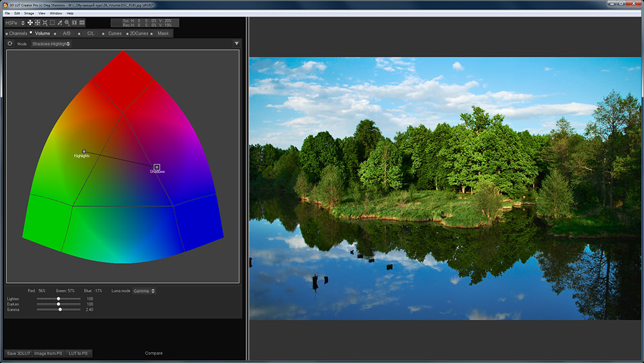
Task: Click the grid view icon in toolbar
Action: (82, 23)
